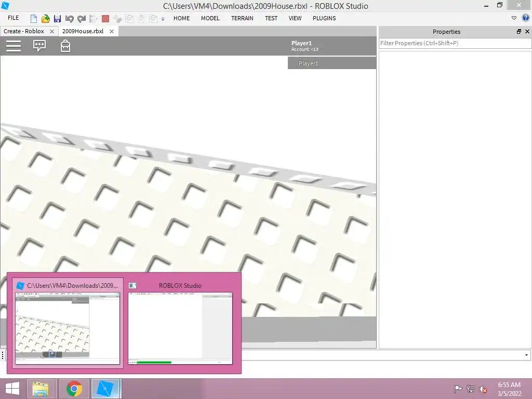Click the ROBLOX Studio logo in the title bar
Viewport: 532px width, 399px height.
click(5, 5)
